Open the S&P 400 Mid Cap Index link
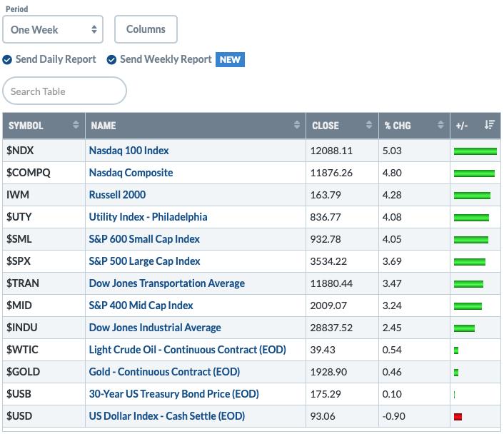The image size is (504, 434). pos(141,306)
